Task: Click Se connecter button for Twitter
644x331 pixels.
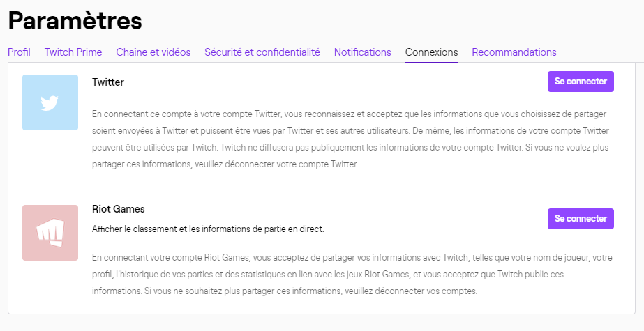Action: tap(581, 82)
